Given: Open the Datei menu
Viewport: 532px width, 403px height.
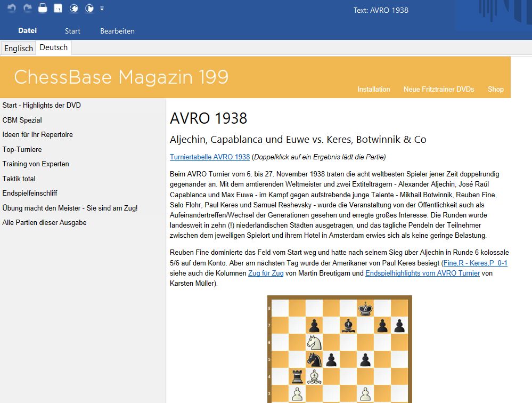Looking at the screenshot, I should (27, 31).
